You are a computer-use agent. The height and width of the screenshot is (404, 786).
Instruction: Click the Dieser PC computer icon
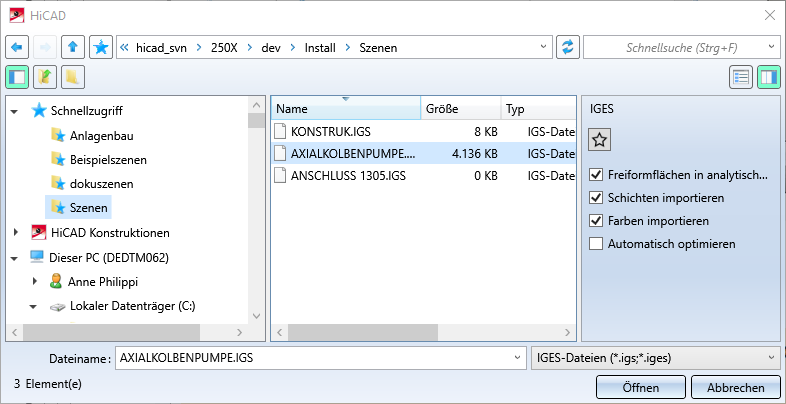[x=37, y=258]
